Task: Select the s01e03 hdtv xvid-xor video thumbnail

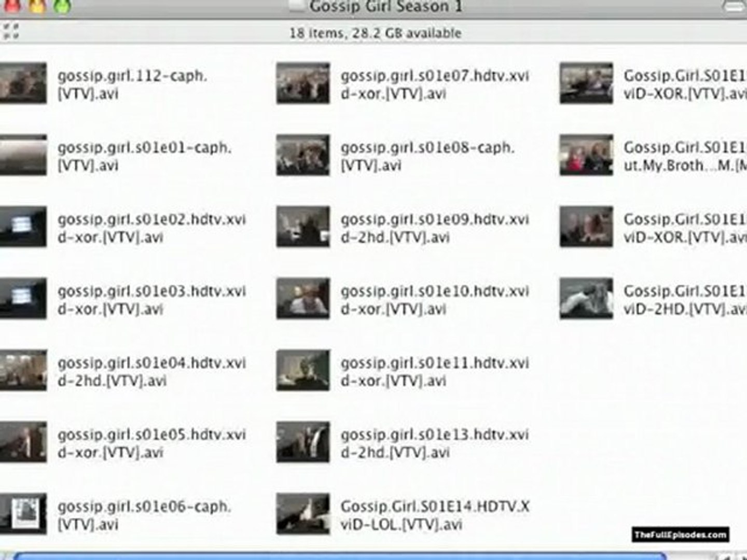Action: [x=23, y=299]
